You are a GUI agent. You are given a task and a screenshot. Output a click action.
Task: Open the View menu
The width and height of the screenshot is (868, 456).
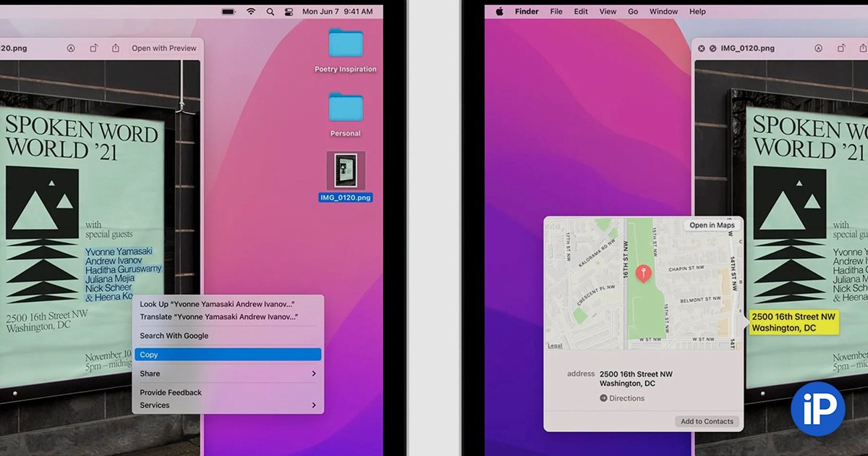[x=608, y=12]
